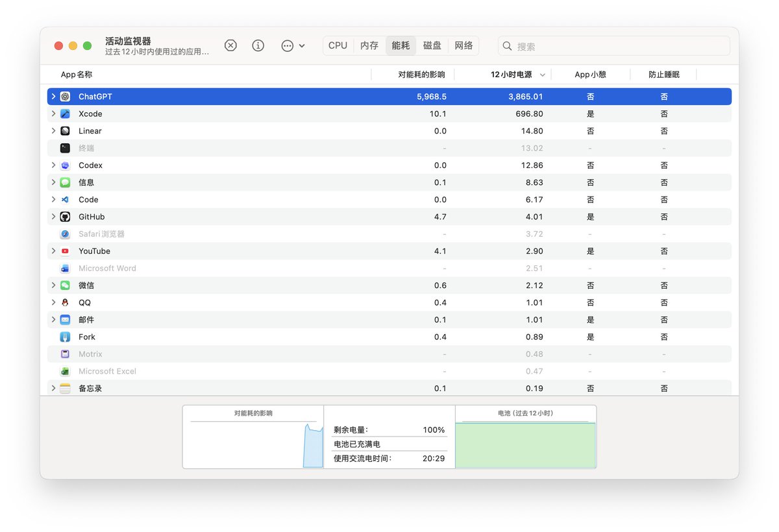Viewport: 779px width, 532px height.
Task: Sort by App 小憩 column header
Action: click(590, 75)
